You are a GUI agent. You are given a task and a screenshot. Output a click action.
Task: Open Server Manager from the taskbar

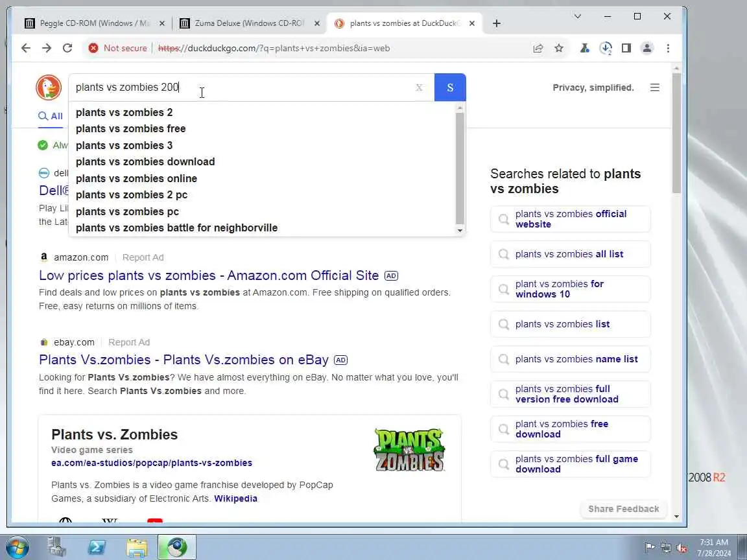point(56,547)
